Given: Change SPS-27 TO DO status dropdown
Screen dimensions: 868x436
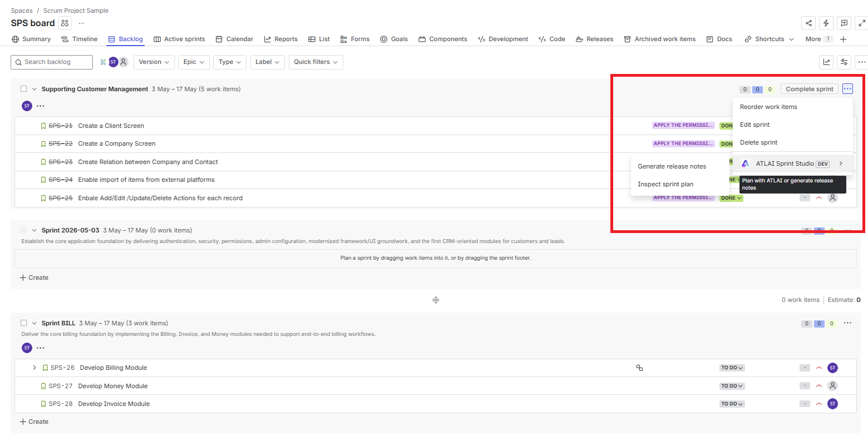Looking at the screenshot, I should click(732, 386).
